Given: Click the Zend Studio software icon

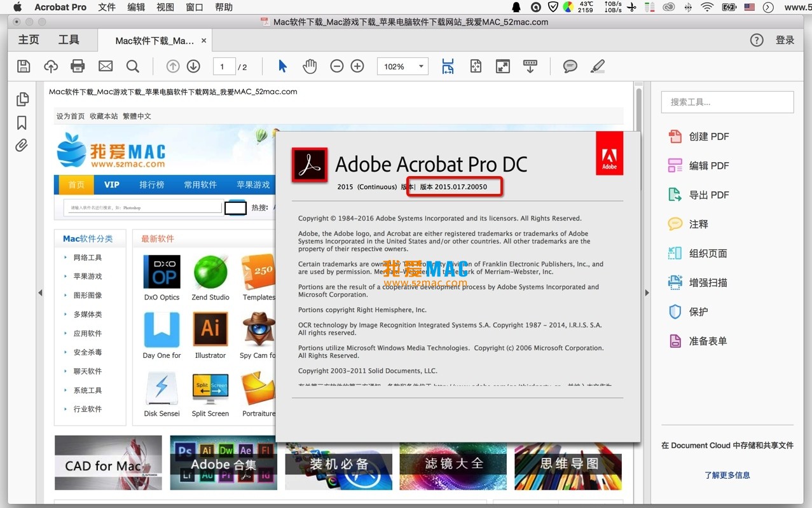Looking at the screenshot, I should [x=210, y=272].
